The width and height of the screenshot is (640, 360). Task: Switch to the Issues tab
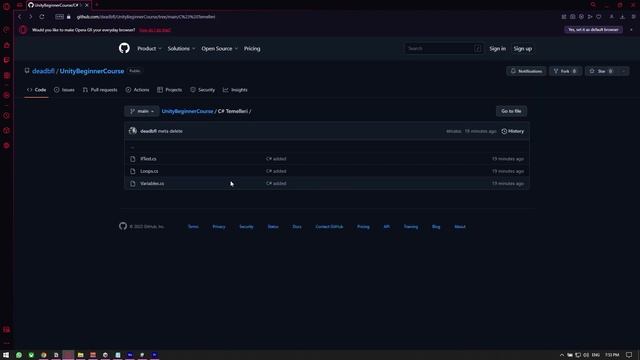(64, 90)
